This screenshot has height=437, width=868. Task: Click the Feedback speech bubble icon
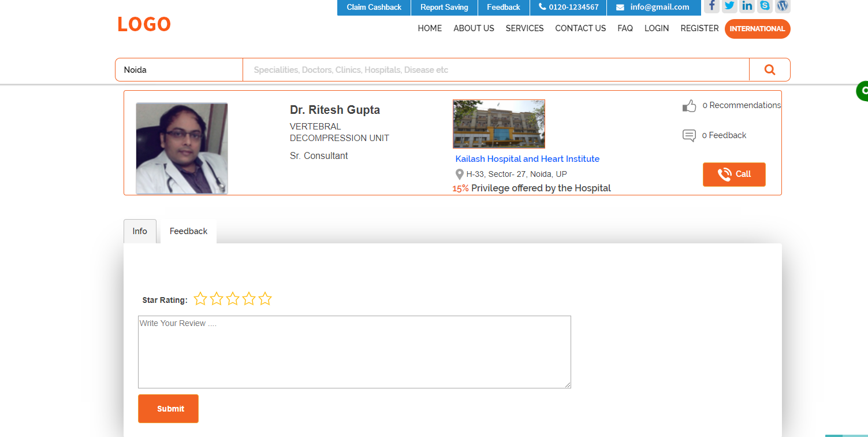click(x=688, y=135)
